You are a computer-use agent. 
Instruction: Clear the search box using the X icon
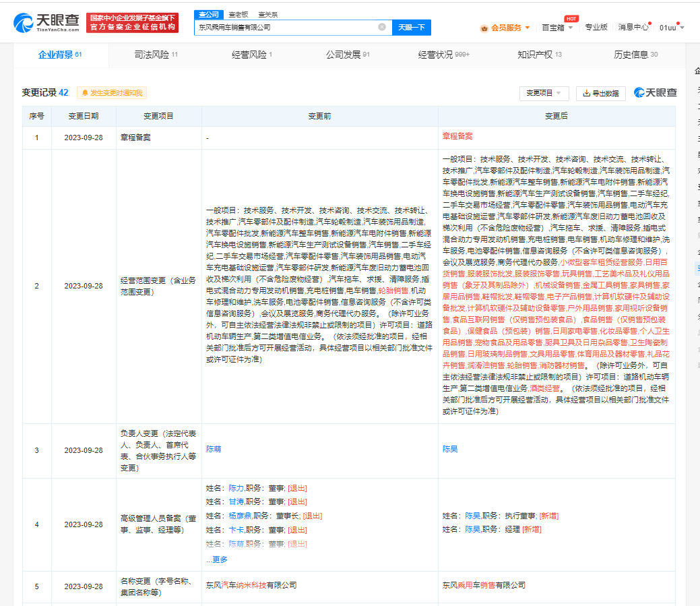coord(382,28)
